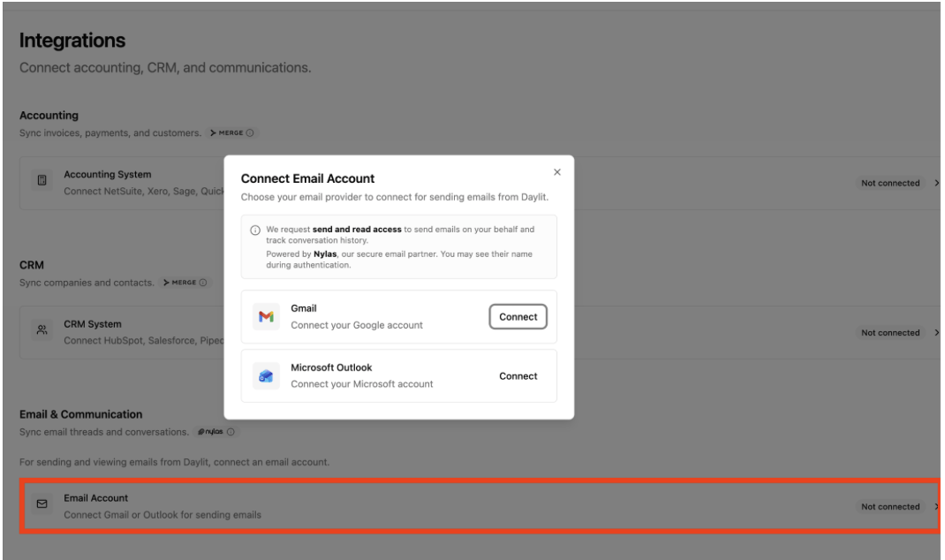Click 'Sync invoices, payments, and customers.' text

click(x=110, y=132)
